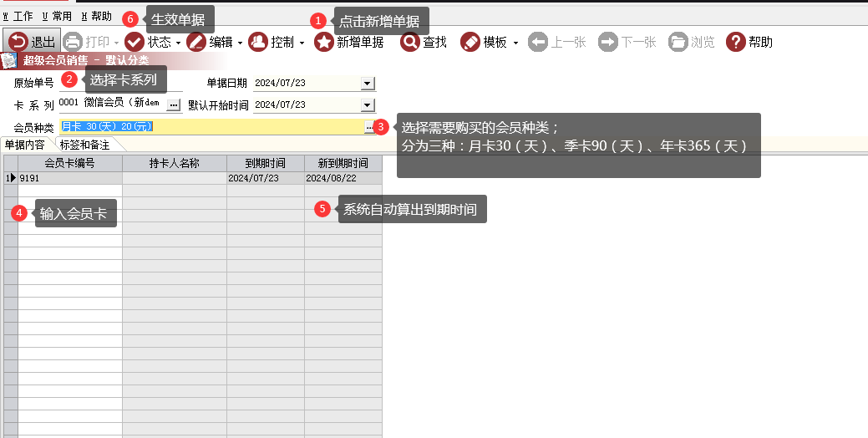
Task: Click the 卡系列 field showing 0001 微信会员
Action: [x=113, y=104]
